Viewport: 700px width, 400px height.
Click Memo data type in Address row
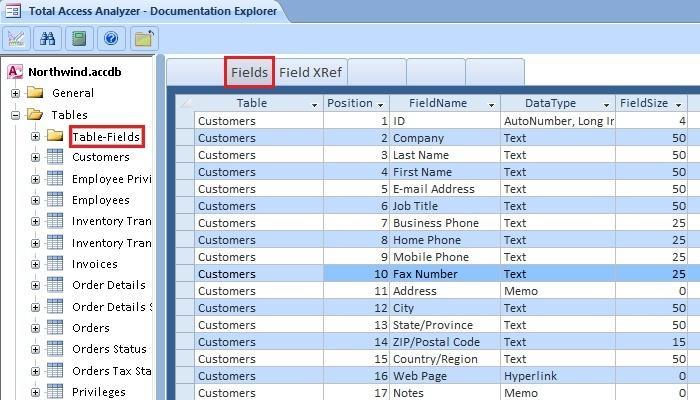558,291
